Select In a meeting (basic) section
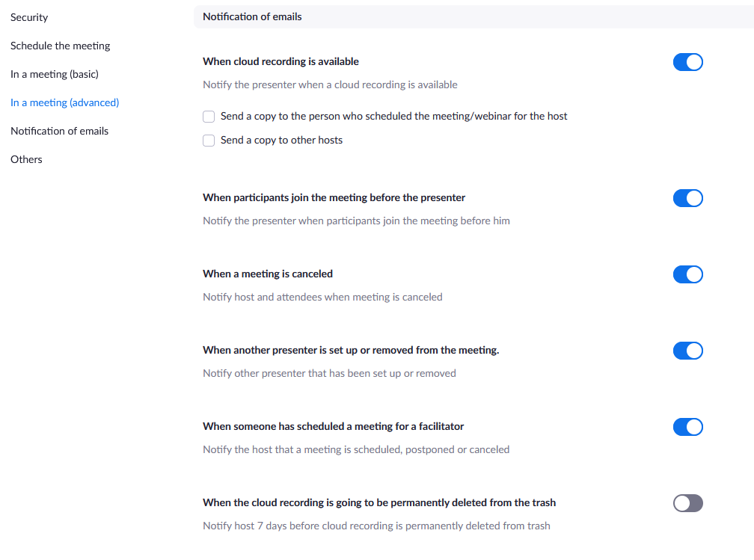This screenshot has height=560, width=754. coord(55,74)
